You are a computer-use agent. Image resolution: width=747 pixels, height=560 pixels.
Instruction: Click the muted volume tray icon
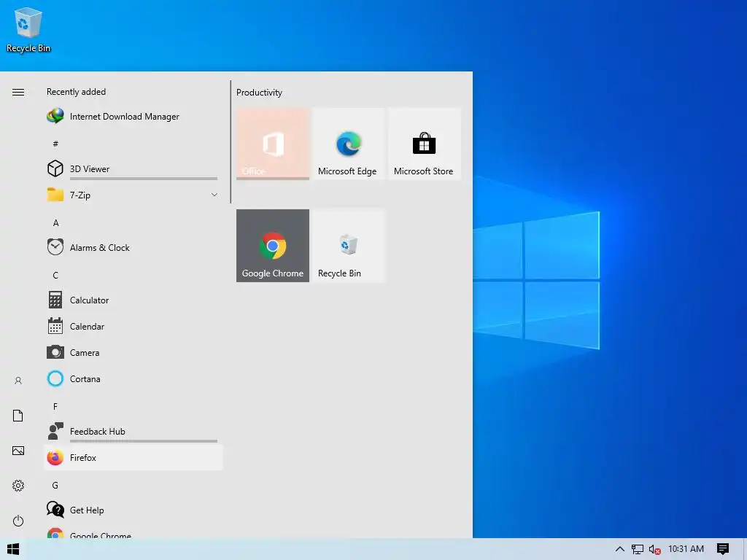pos(654,549)
